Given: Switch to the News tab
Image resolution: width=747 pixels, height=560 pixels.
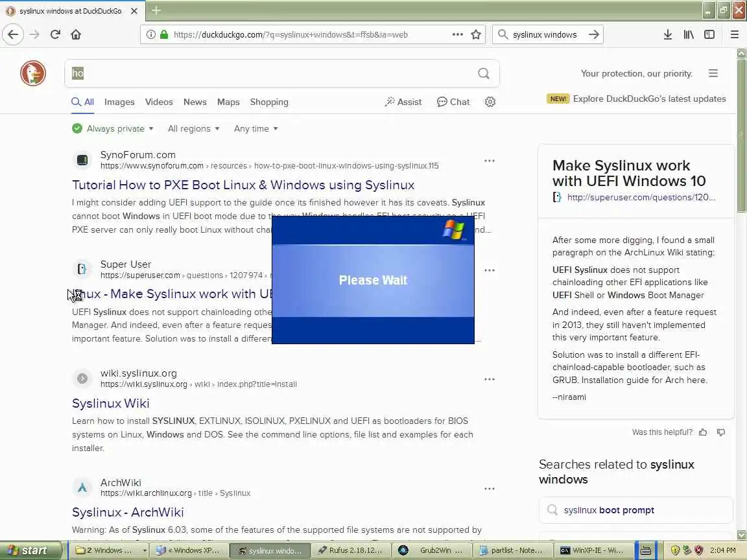Looking at the screenshot, I should point(195,102).
